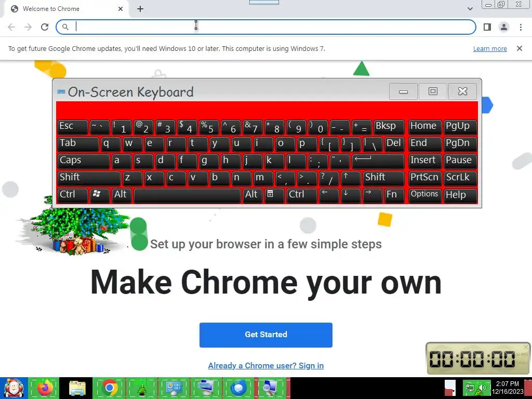This screenshot has width=532, height=399.
Task: Click the tilde backtick key
Action: pos(100,127)
